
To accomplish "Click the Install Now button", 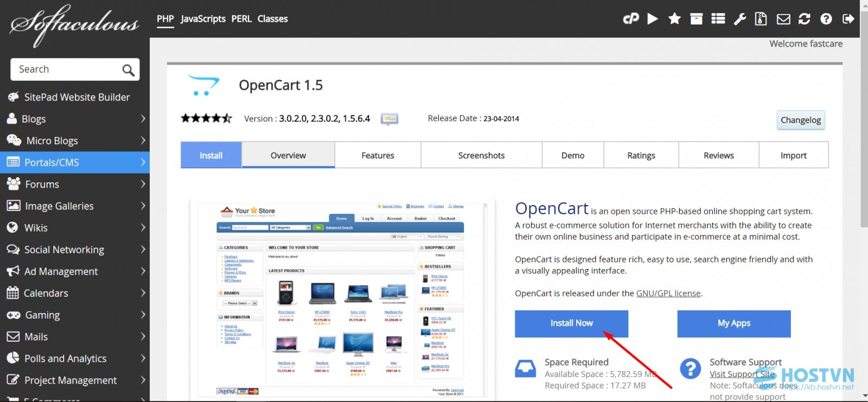I will 571,323.
